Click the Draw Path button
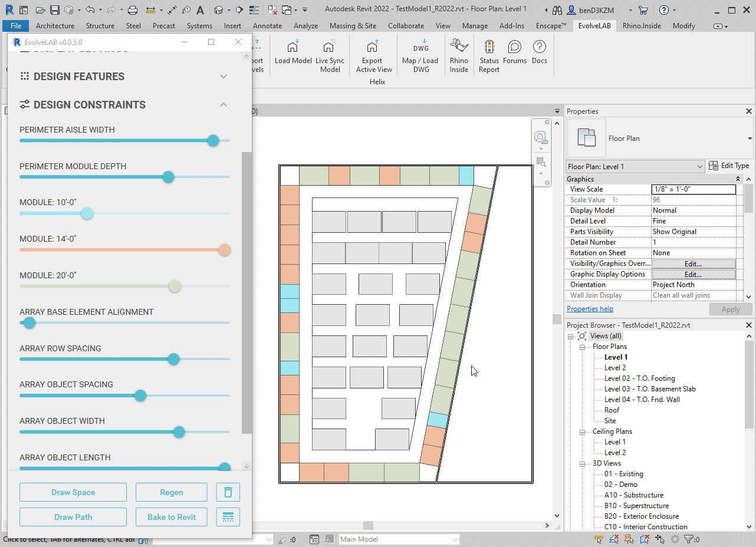Image resolution: width=756 pixels, height=547 pixels. click(x=73, y=517)
